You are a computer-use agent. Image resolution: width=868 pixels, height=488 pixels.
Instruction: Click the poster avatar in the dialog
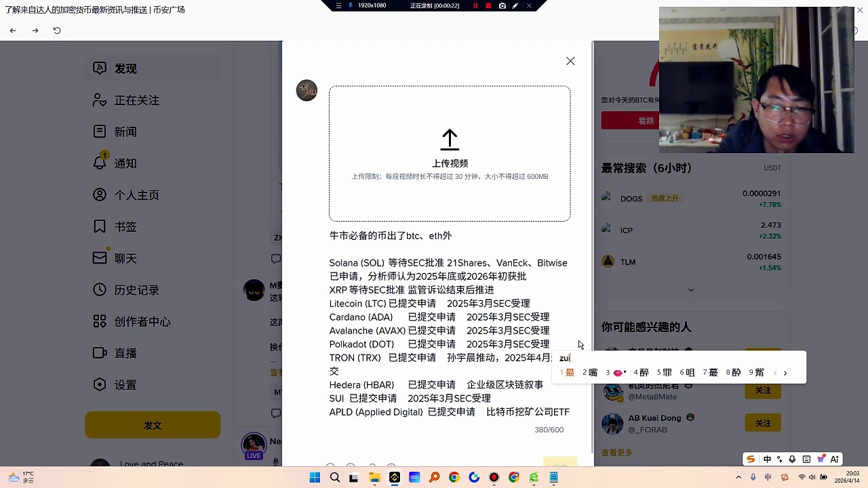point(307,90)
